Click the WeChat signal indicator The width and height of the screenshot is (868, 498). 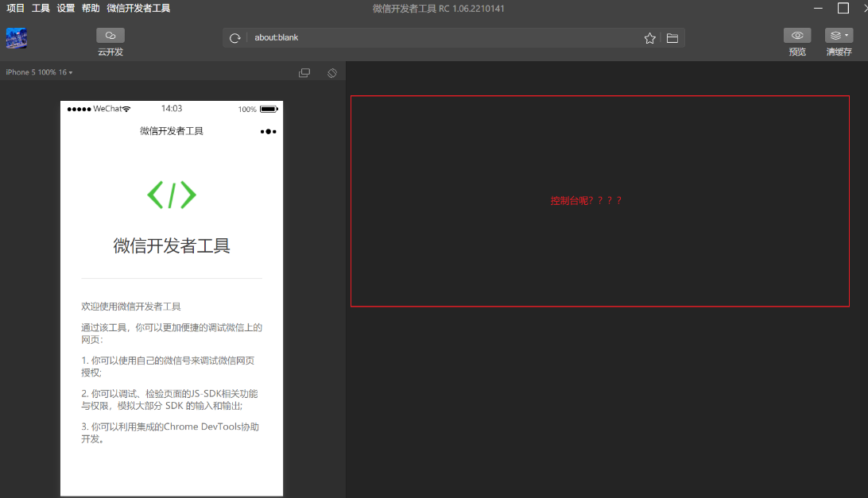tap(99, 109)
